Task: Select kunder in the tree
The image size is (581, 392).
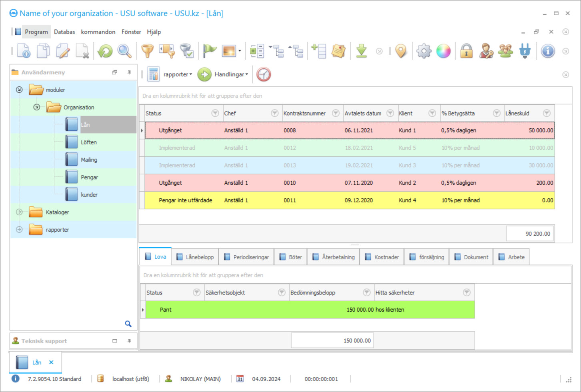Action: 89,195
